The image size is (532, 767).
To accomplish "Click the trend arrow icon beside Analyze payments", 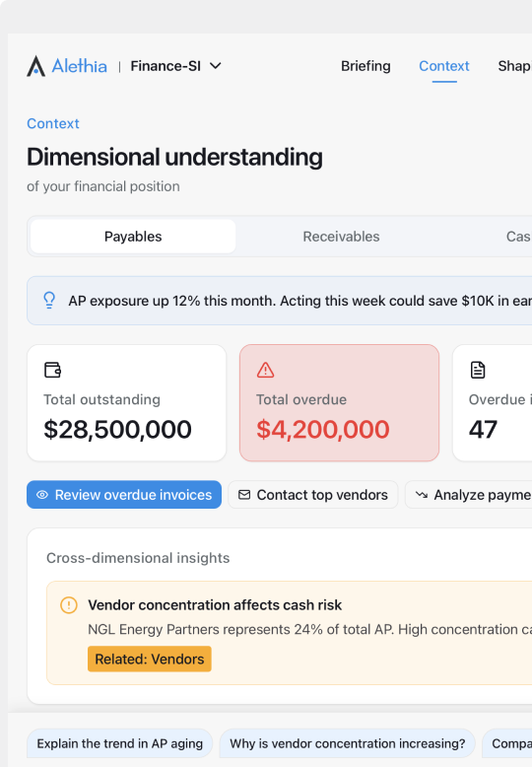I will point(422,495).
